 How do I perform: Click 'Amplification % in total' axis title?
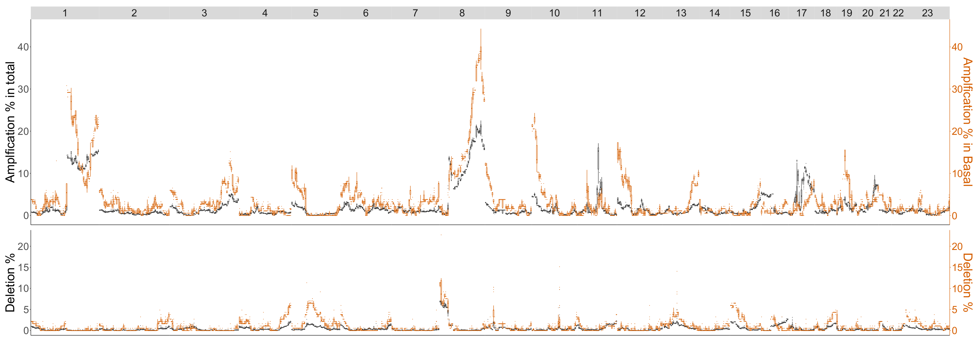[x=10, y=122]
